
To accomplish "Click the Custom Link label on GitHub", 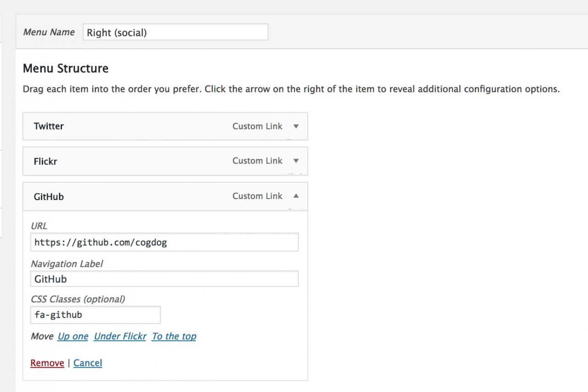I will [x=257, y=196].
